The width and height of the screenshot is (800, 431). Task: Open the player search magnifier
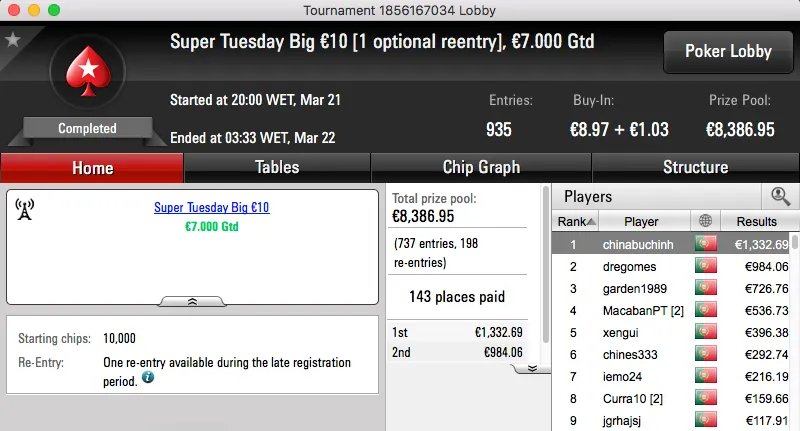[778, 196]
